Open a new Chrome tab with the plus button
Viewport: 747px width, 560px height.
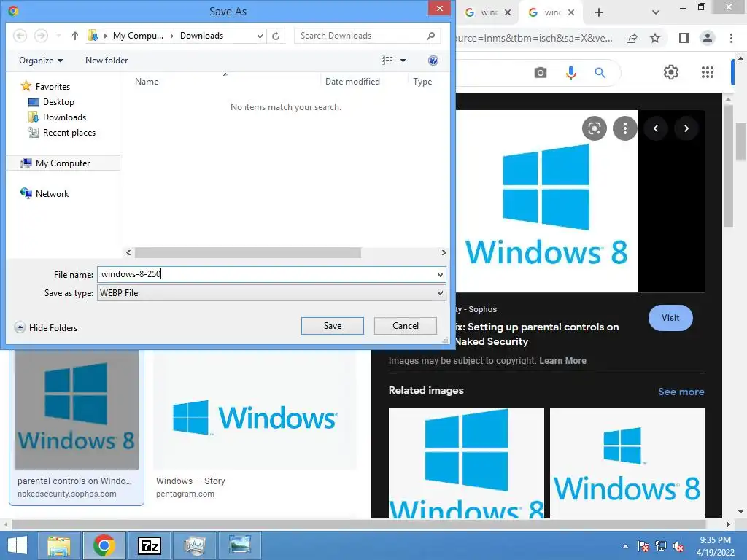(599, 13)
